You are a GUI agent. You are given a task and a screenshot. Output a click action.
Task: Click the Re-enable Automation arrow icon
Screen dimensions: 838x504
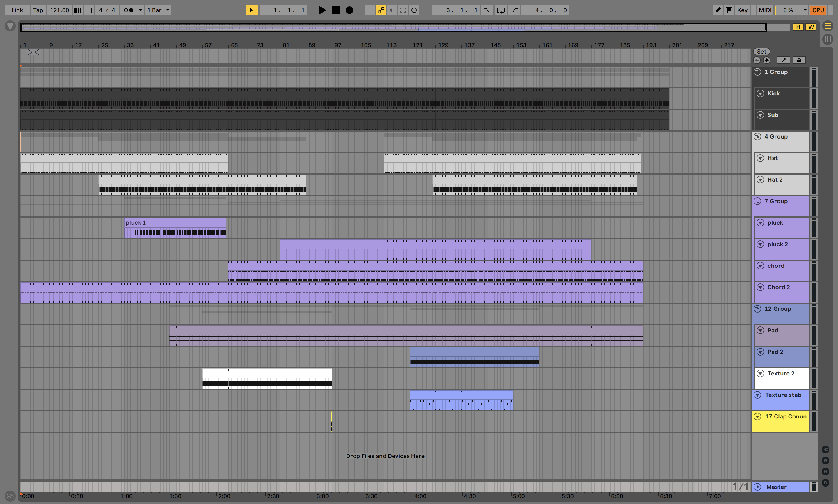coord(392,10)
